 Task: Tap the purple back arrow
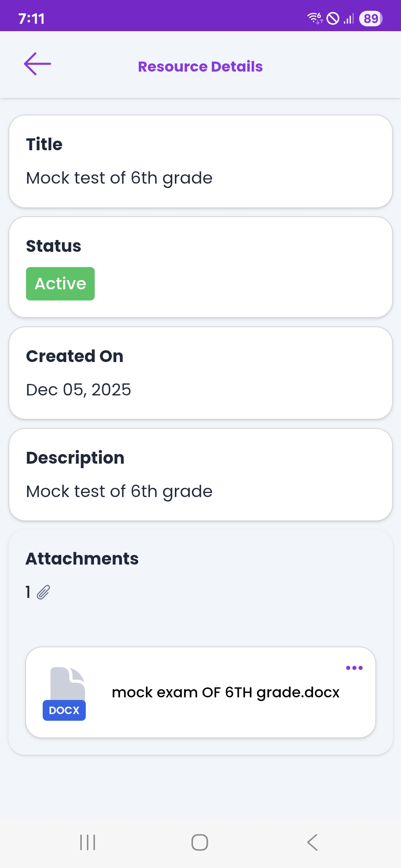pos(38,64)
